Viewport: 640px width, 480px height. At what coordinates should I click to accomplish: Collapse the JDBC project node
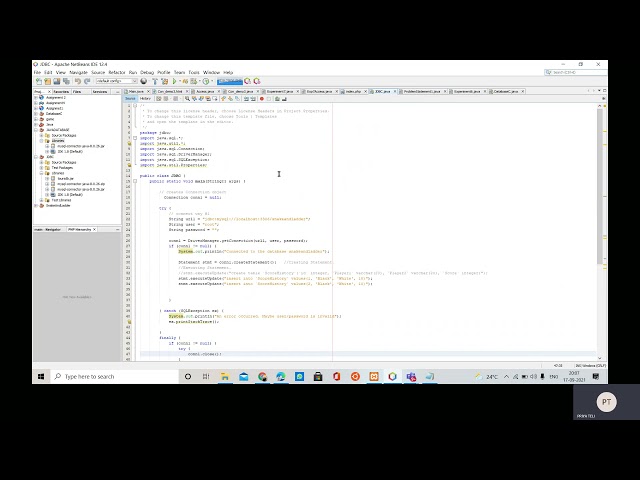pos(36,157)
